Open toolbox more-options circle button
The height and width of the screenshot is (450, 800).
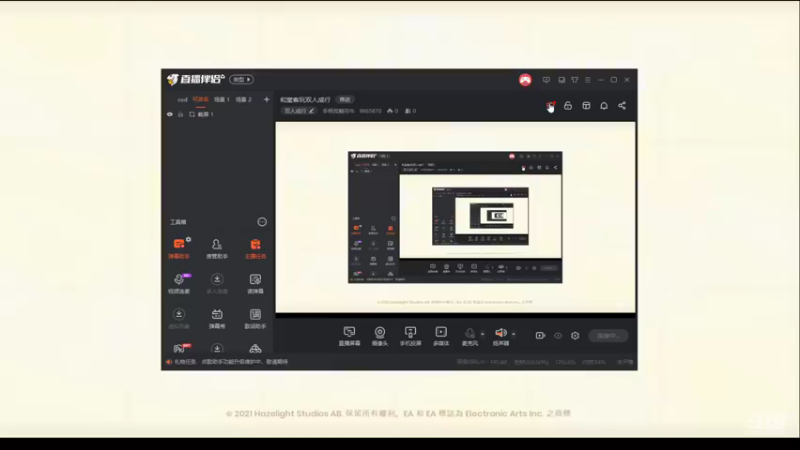pos(262,222)
